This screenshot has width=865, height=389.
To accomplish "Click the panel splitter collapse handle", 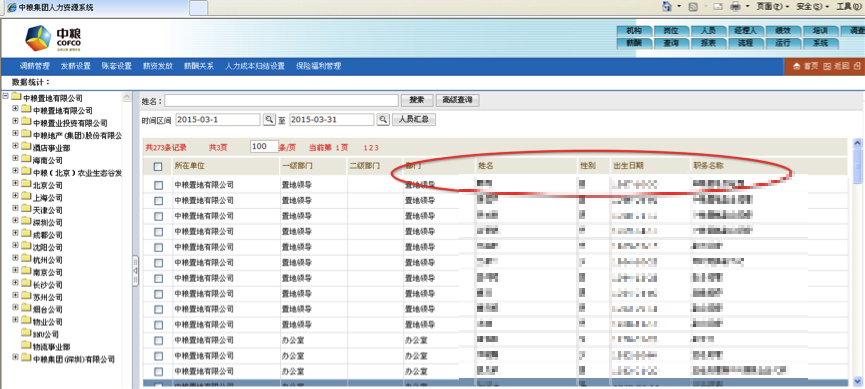I will [136, 270].
